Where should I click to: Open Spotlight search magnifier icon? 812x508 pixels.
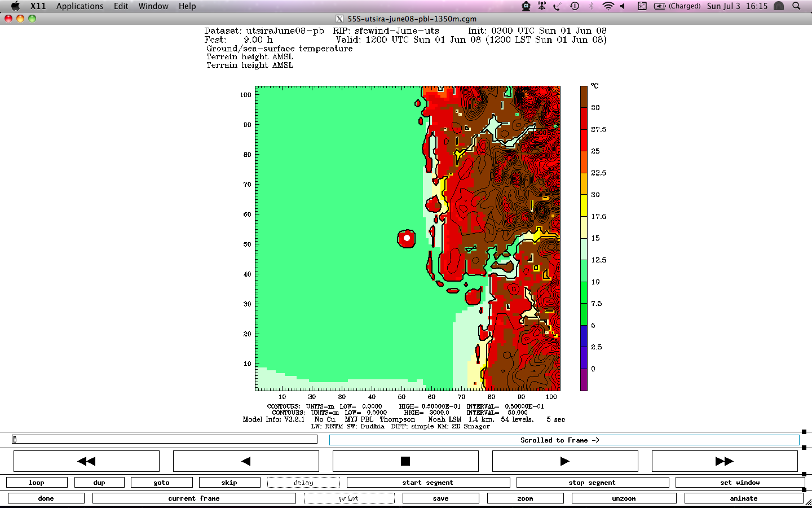tap(796, 6)
